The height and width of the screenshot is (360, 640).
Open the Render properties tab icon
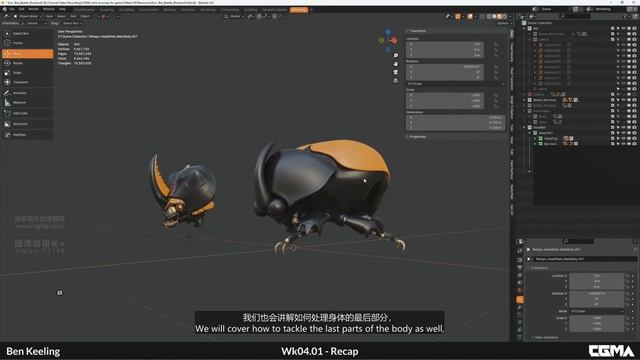tap(520, 260)
